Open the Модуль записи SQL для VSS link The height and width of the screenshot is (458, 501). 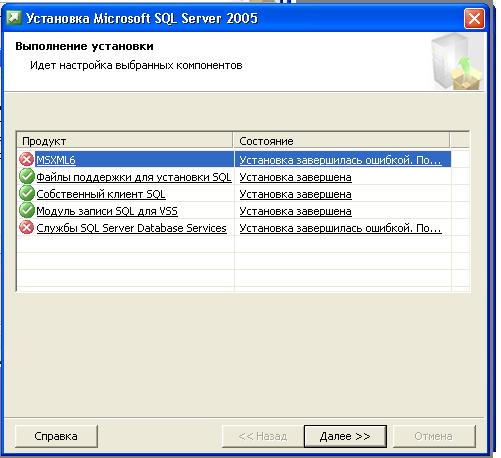(107, 211)
